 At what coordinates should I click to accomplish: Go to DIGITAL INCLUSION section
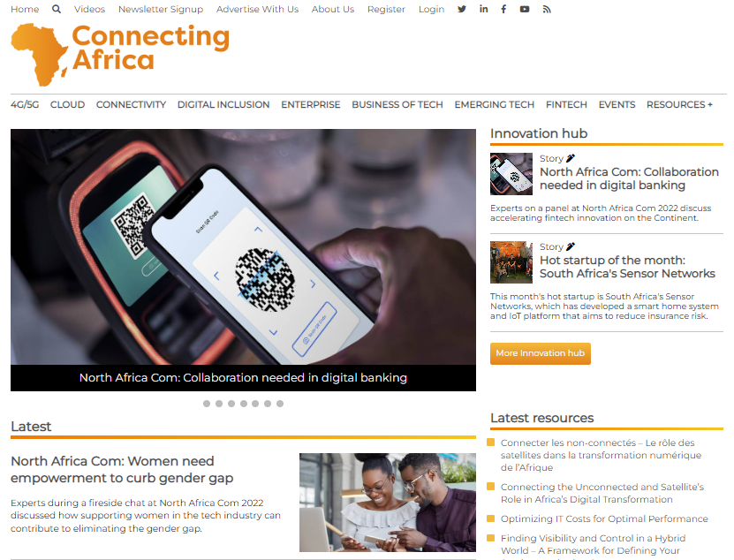click(223, 104)
